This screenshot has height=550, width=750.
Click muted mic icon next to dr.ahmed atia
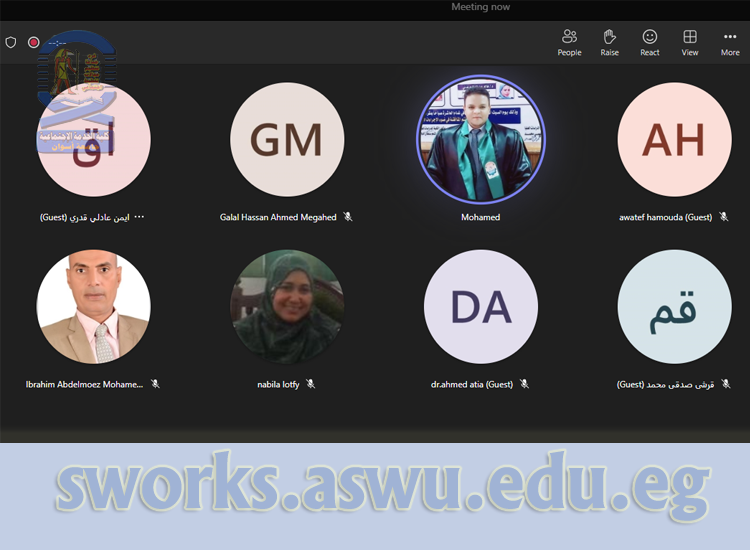click(x=524, y=384)
